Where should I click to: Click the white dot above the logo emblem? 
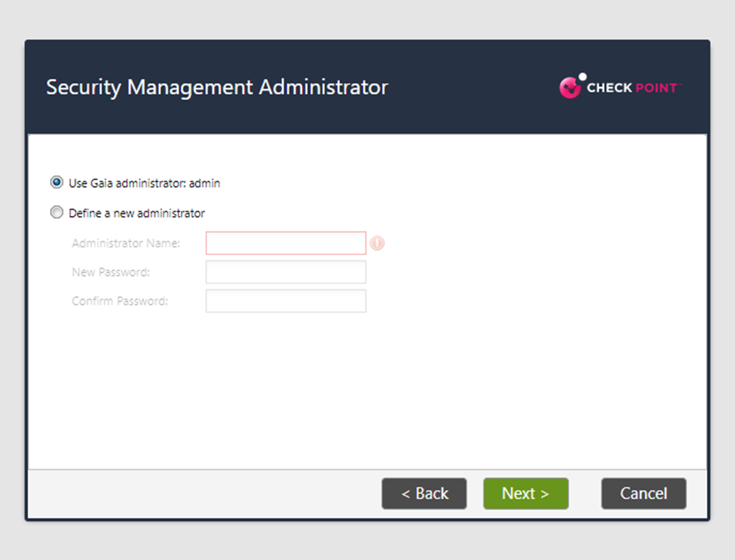click(583, 77)
